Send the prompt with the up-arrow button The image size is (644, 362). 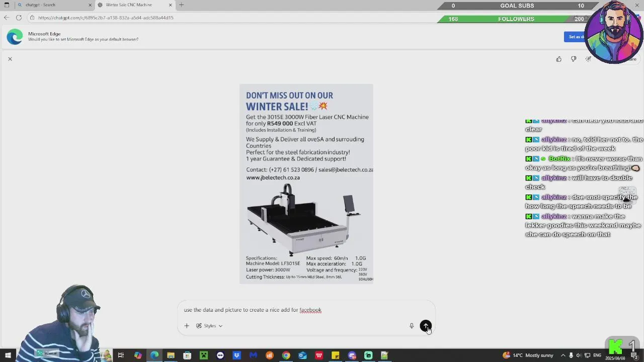(426, 326)
